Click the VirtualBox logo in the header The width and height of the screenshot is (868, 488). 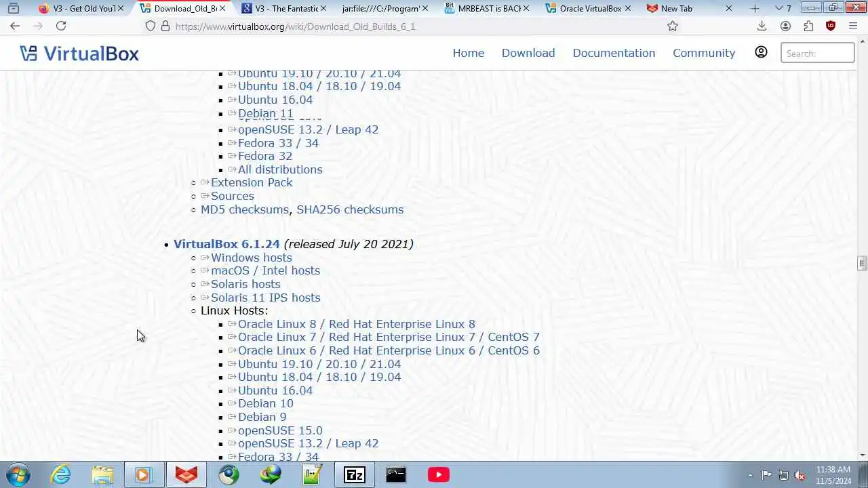(x=79, y=53)
